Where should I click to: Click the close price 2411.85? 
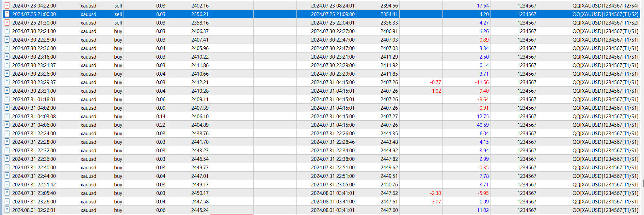pyautogui.click(x=389, y=74)
